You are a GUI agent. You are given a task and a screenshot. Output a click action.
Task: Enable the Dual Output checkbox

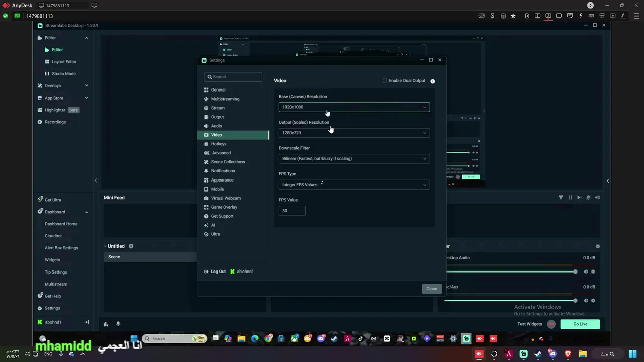point(384,80)
